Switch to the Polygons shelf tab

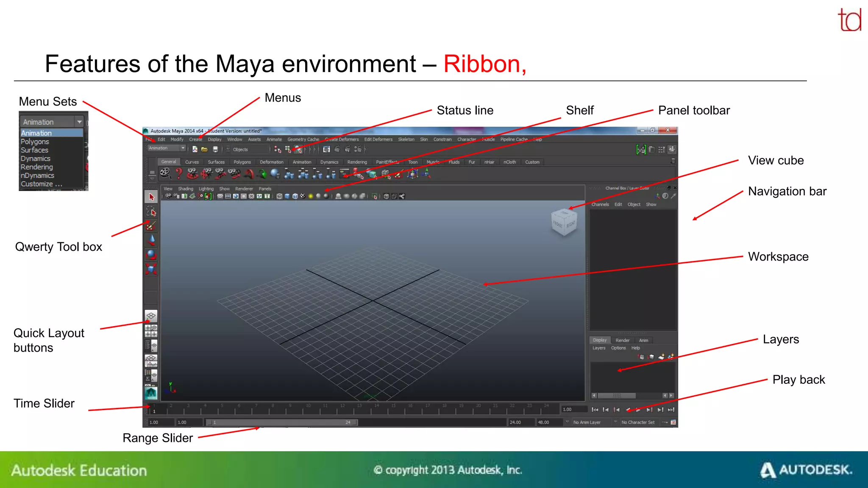coord(242,162)
